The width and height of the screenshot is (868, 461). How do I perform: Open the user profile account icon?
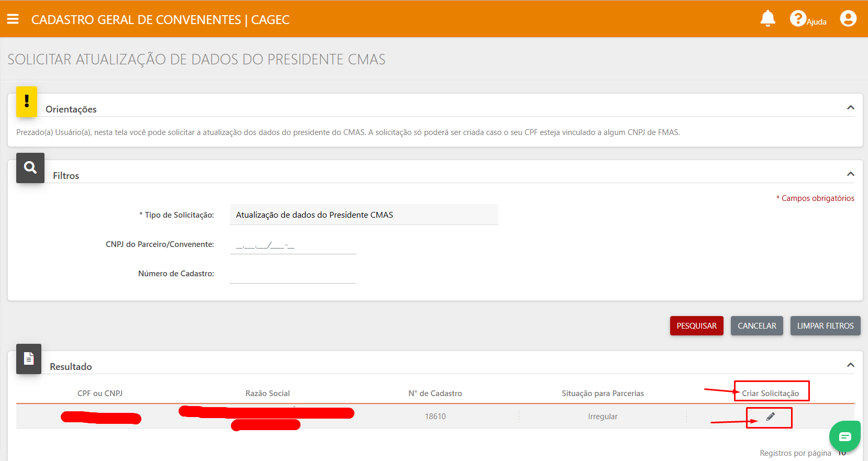point(848,19)
